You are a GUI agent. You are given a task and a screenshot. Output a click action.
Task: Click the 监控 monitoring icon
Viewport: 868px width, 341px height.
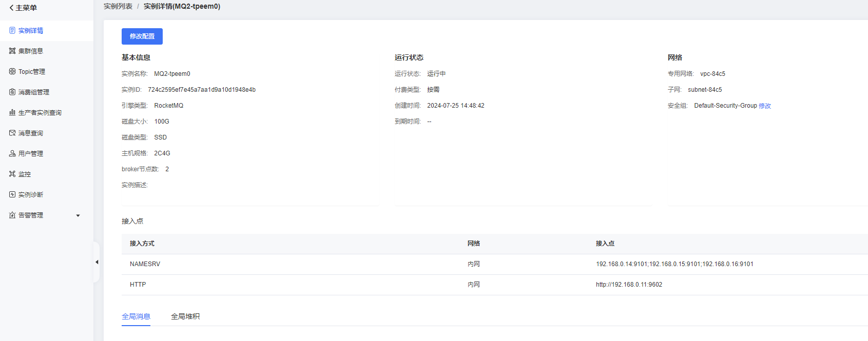[x=12, y=174]
